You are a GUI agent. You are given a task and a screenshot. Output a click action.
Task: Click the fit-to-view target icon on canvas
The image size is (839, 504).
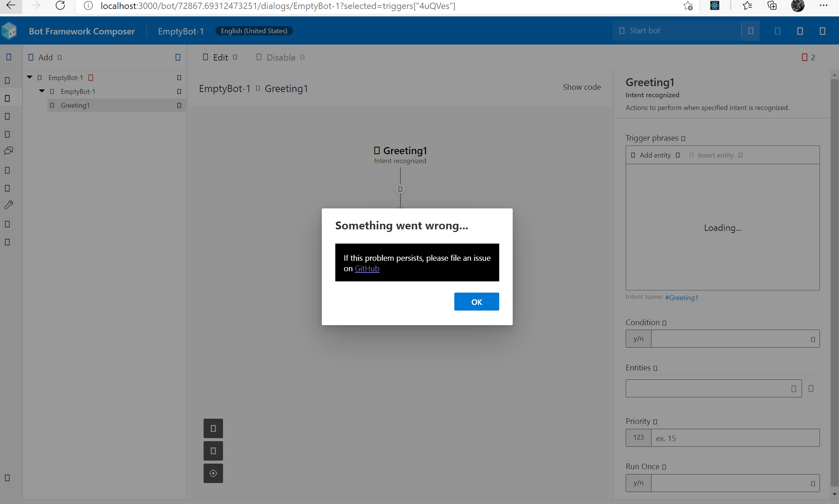(x=213, y=473)
